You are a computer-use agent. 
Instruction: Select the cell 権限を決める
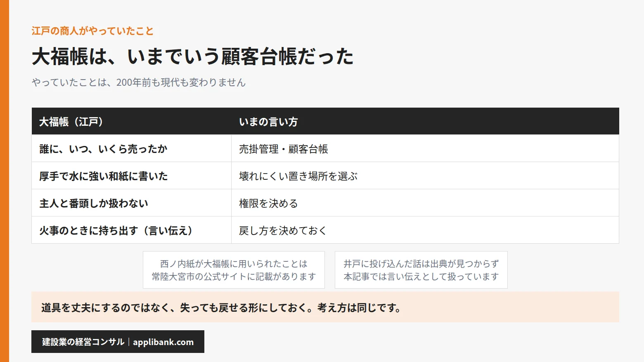tap(425, 203)
